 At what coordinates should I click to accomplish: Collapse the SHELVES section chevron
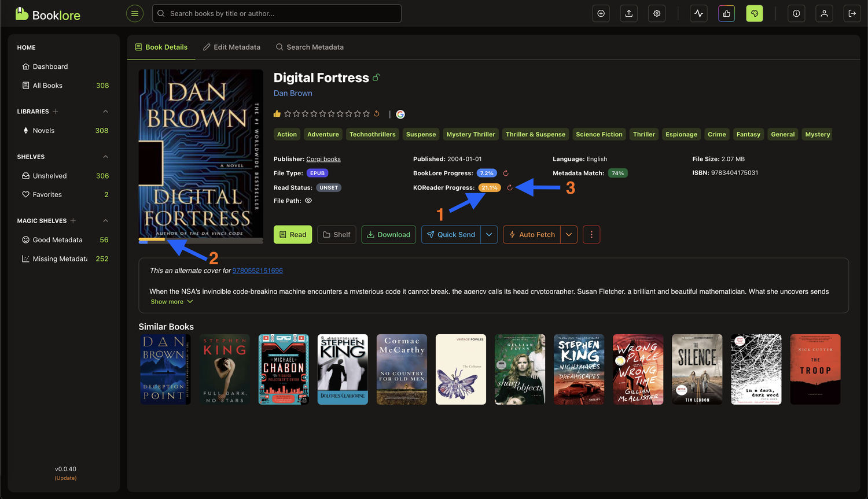105,156
